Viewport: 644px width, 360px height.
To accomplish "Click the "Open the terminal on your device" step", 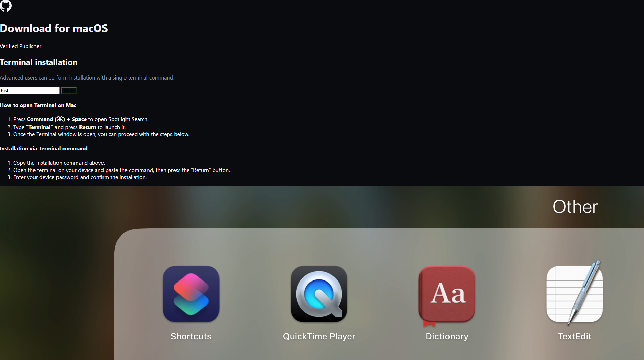I will (x=121, y=170).
